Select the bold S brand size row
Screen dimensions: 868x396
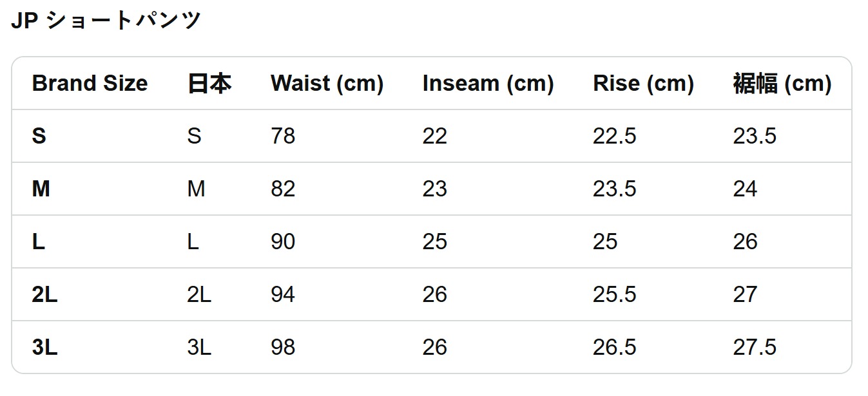click(x=39, y=136)
